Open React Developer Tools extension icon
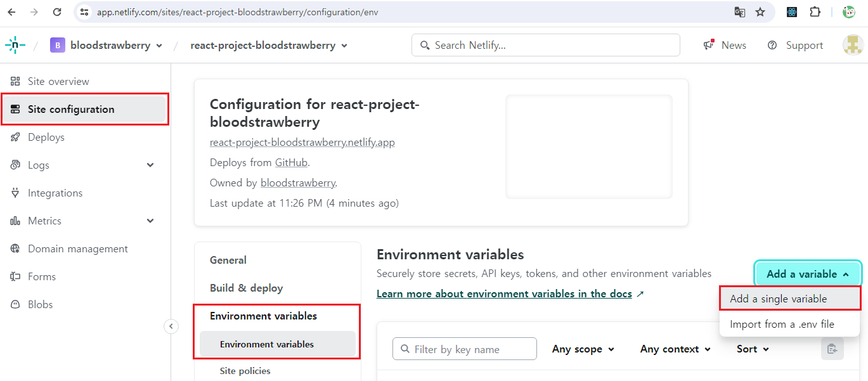The width and height of the screenshot is (868, 381). [x=792, y=12]
